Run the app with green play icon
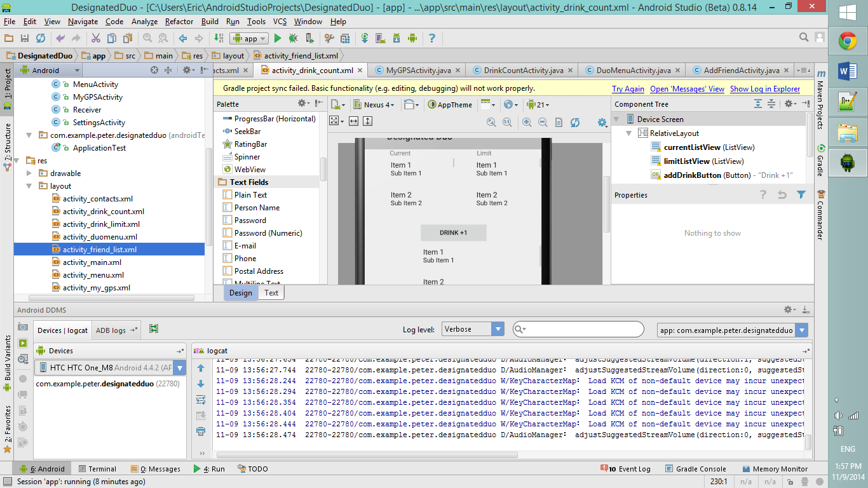This screenshot has height=488, width=868. pyautogui.click(x=278, y=38)
